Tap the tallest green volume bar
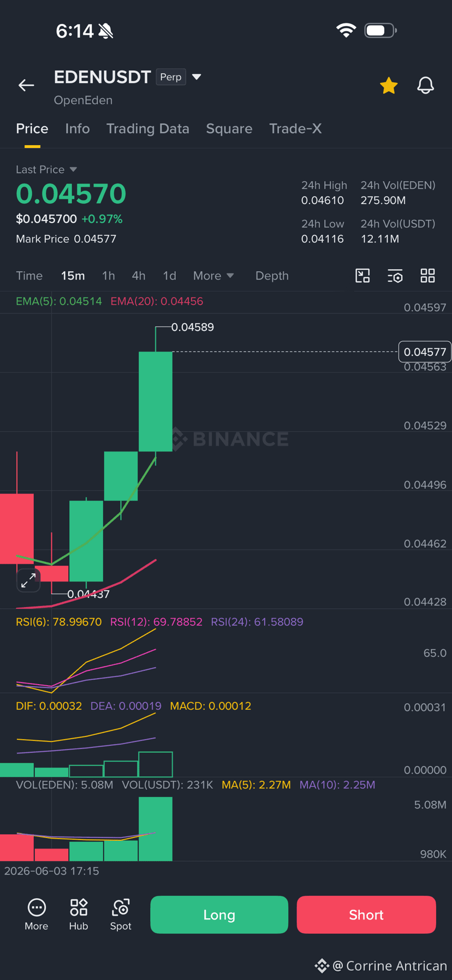The height and width of the screenshot is (980, 452). point(156,829)
